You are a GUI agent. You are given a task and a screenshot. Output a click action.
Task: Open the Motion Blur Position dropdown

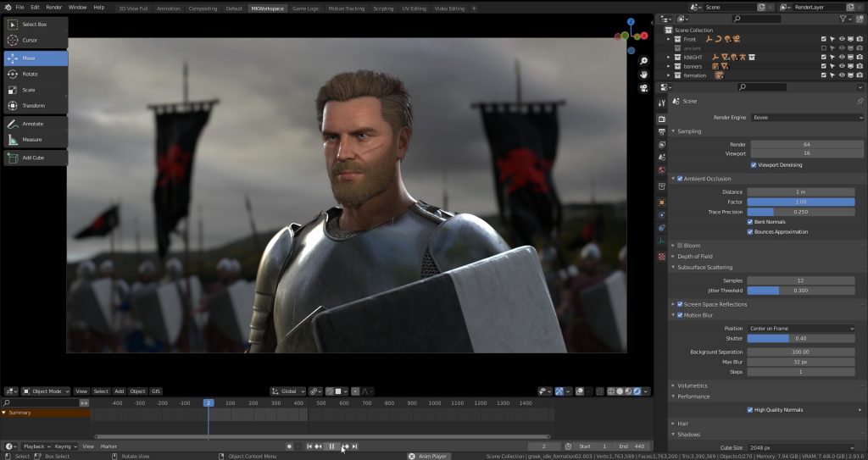click(801, 328)
